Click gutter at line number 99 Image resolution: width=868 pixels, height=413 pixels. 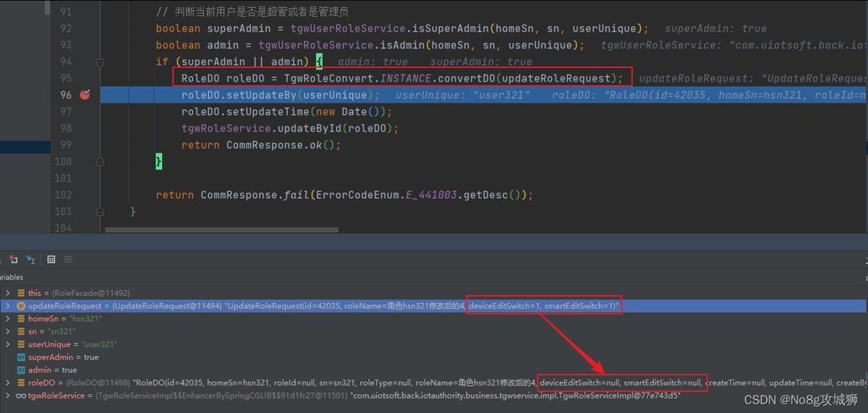click(65, 145)
